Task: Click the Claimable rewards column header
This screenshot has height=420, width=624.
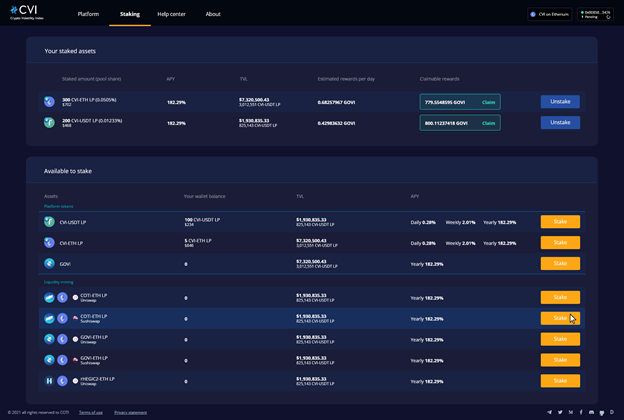Action: [x=439, y=79]
